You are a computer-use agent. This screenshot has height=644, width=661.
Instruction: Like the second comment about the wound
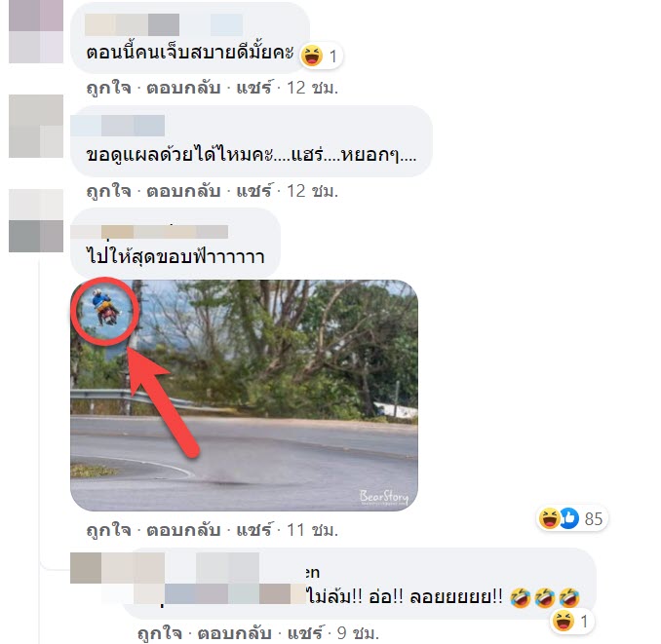[109, 191]
